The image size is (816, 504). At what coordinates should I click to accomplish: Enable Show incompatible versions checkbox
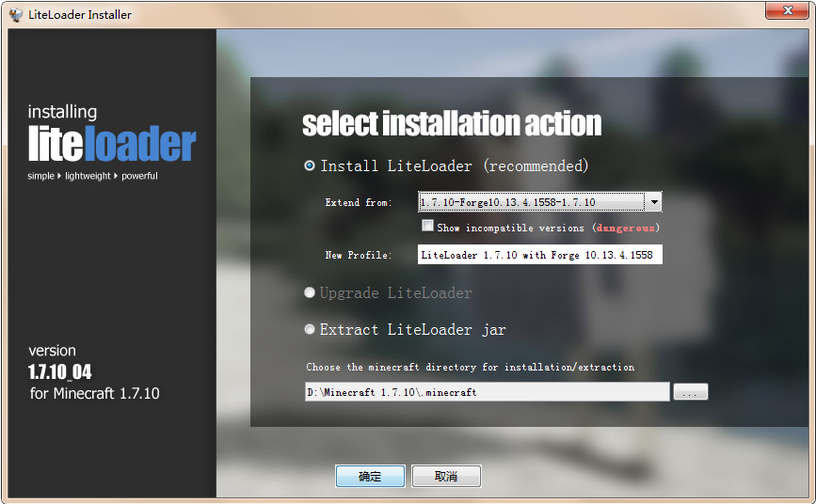(427, 226)
